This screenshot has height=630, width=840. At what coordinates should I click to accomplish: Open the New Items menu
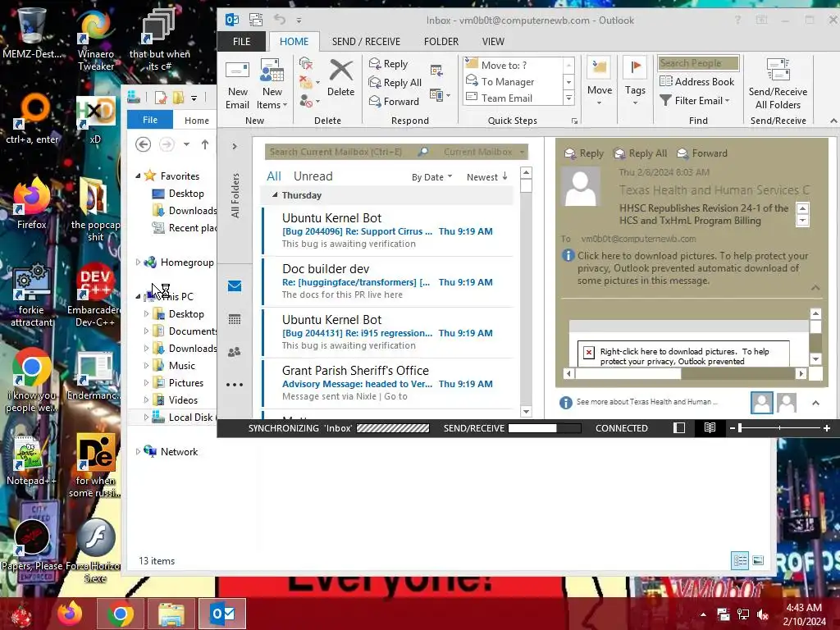point(272,84)
